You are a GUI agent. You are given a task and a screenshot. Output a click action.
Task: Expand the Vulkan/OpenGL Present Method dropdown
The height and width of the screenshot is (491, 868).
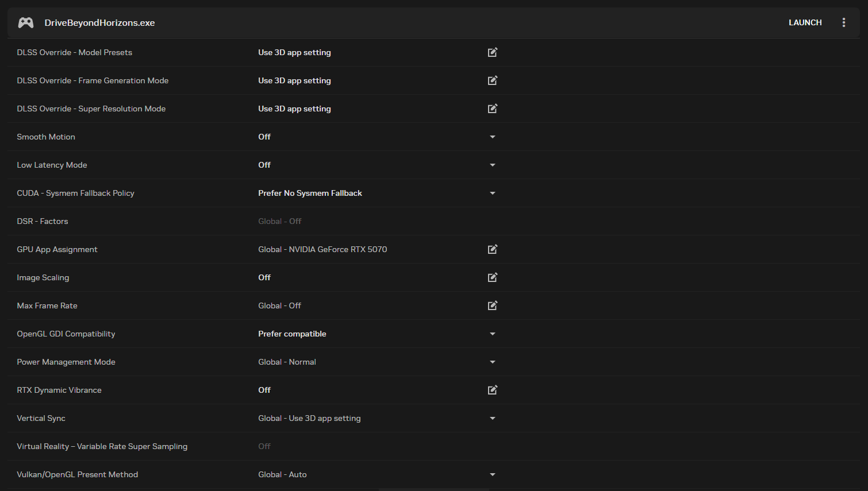tap(493, 474)
